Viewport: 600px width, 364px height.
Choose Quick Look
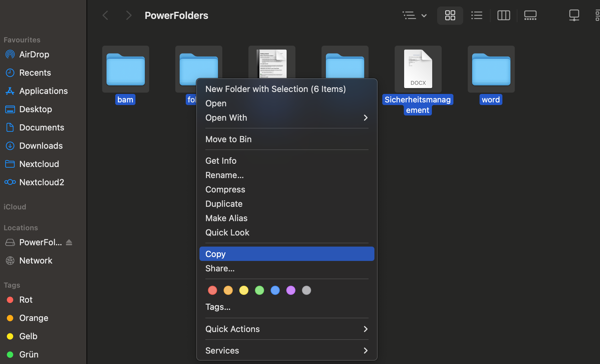tap(287, 233)
